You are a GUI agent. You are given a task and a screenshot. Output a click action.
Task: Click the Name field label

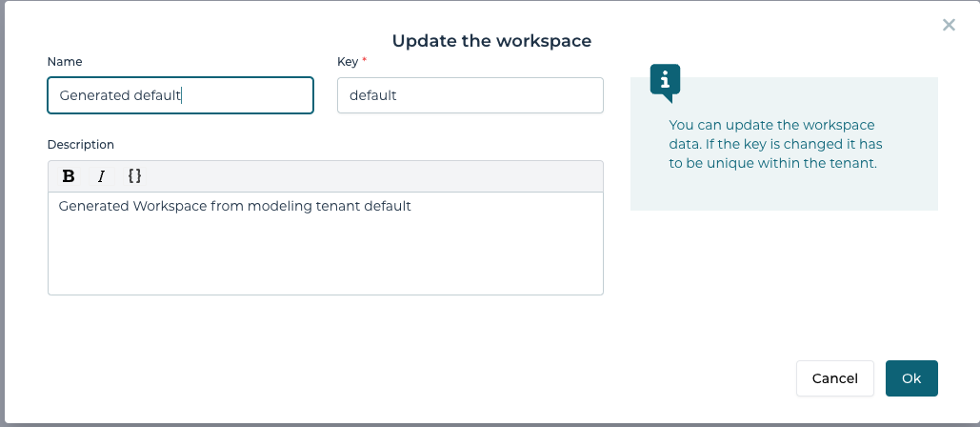pyautogui.click(x=65, y=61)
